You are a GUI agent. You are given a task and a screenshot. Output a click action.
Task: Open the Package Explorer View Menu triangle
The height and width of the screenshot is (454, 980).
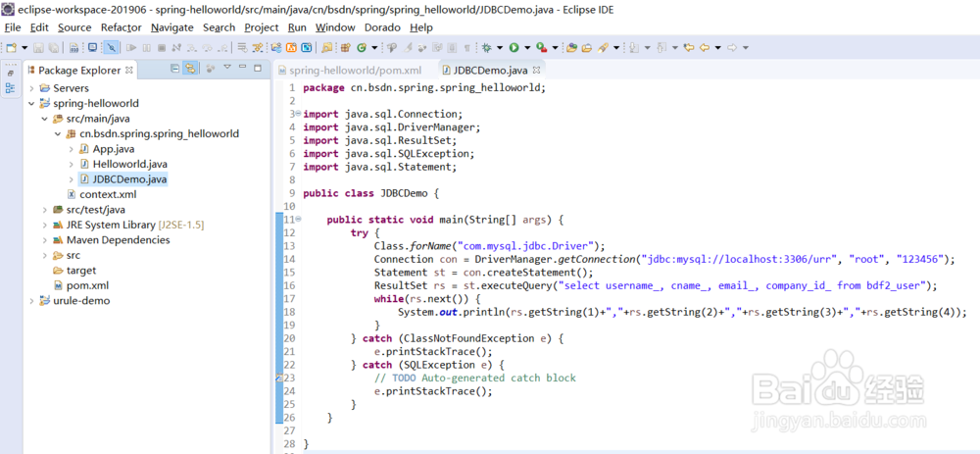[227, 67]
